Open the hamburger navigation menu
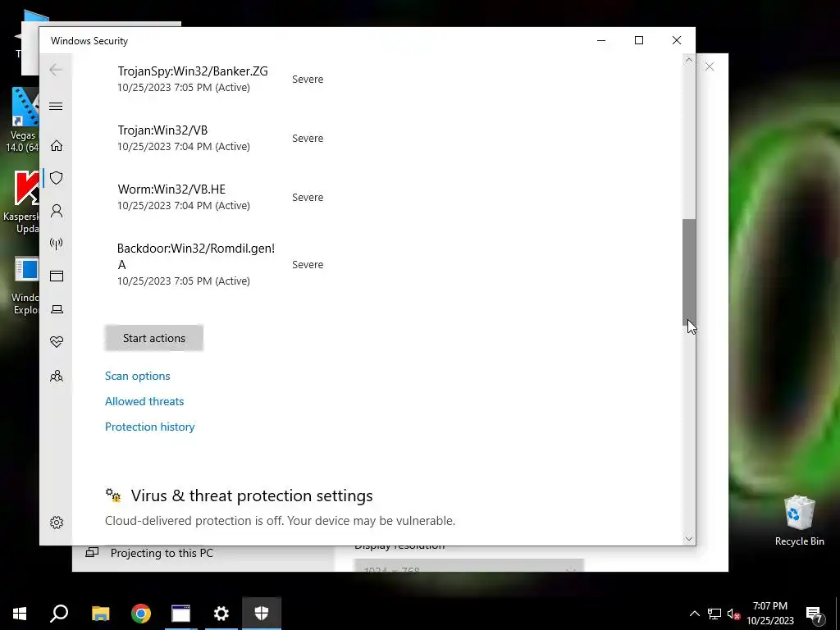This screenshot has height=630, width=840. pos(56,106)
